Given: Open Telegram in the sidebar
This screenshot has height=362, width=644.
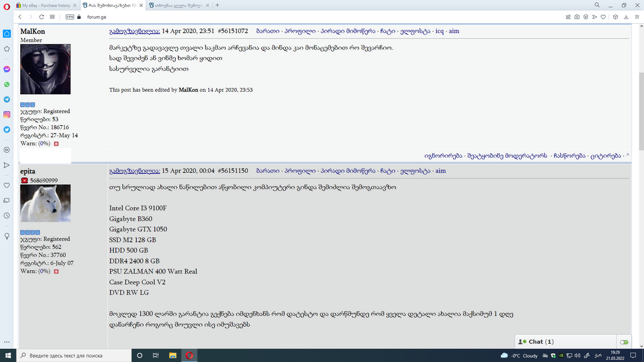Looking at the screenshot, I should (7, 99).
